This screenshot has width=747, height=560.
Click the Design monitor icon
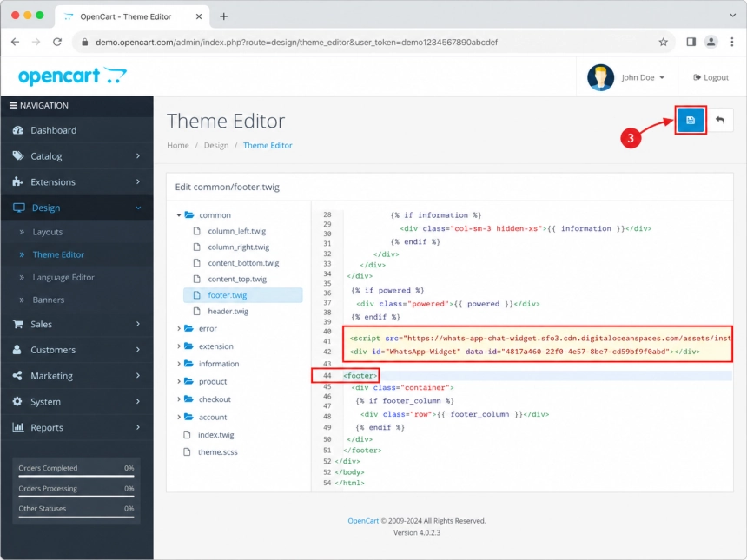[x=18, y=208]
